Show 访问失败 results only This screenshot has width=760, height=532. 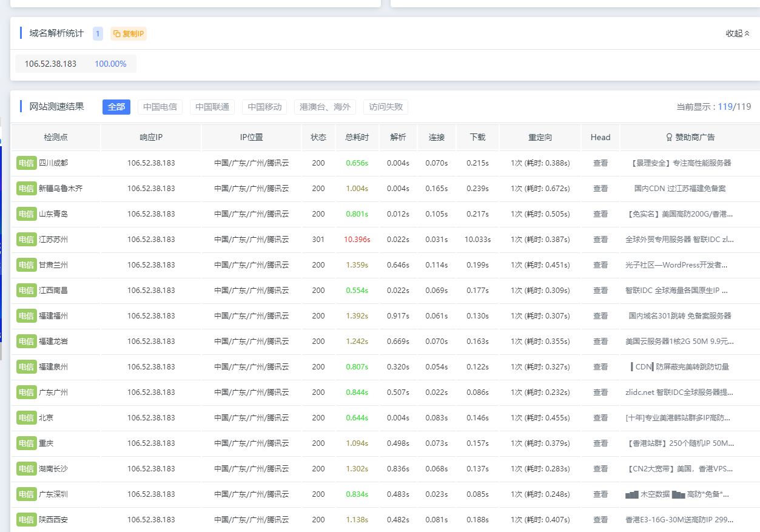click(386, 107)
